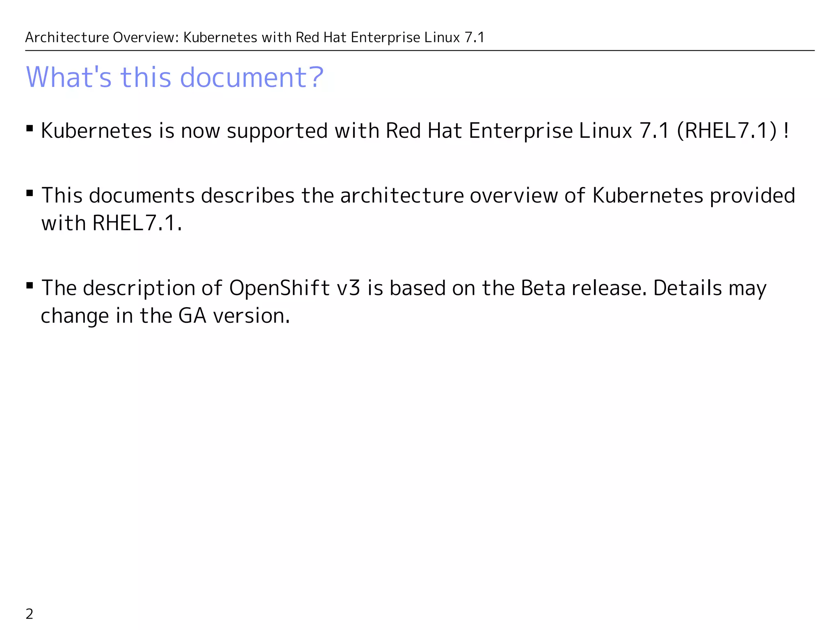Click the exclamation mark ending the first bullet
The image size is (840, 630).
pos(786,131)
